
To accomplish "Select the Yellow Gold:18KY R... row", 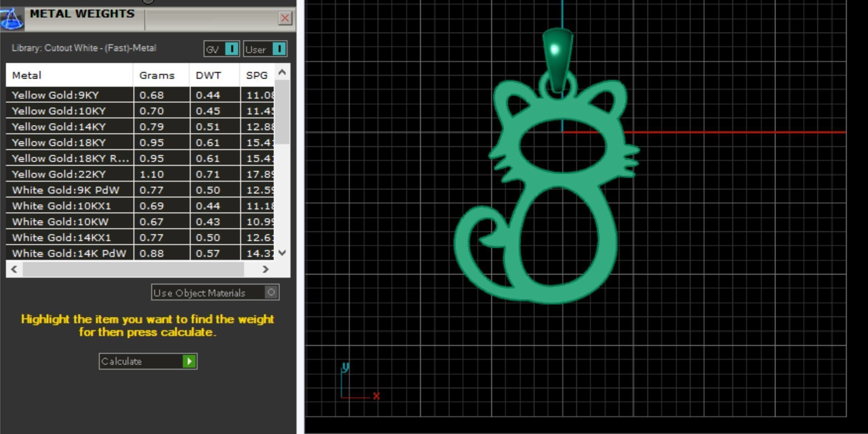I will click(140, 158).
